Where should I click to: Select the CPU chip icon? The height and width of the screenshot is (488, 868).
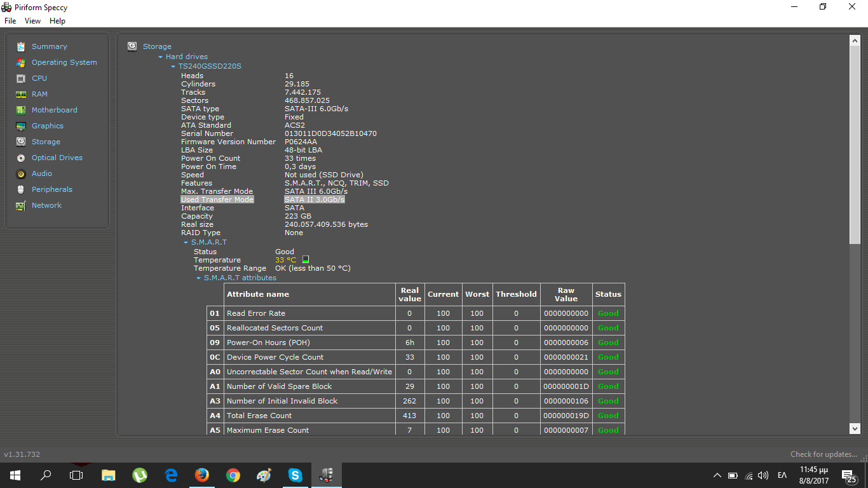(x=21, y=78)
